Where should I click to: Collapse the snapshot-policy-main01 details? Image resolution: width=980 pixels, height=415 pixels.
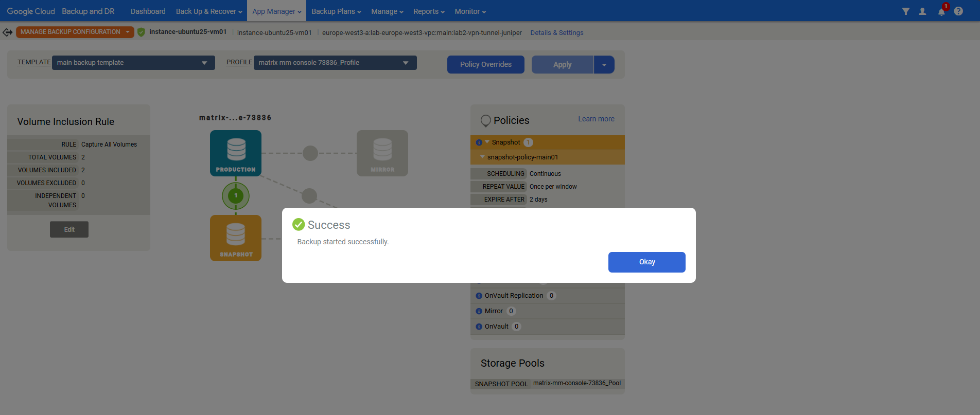[482, 157]
